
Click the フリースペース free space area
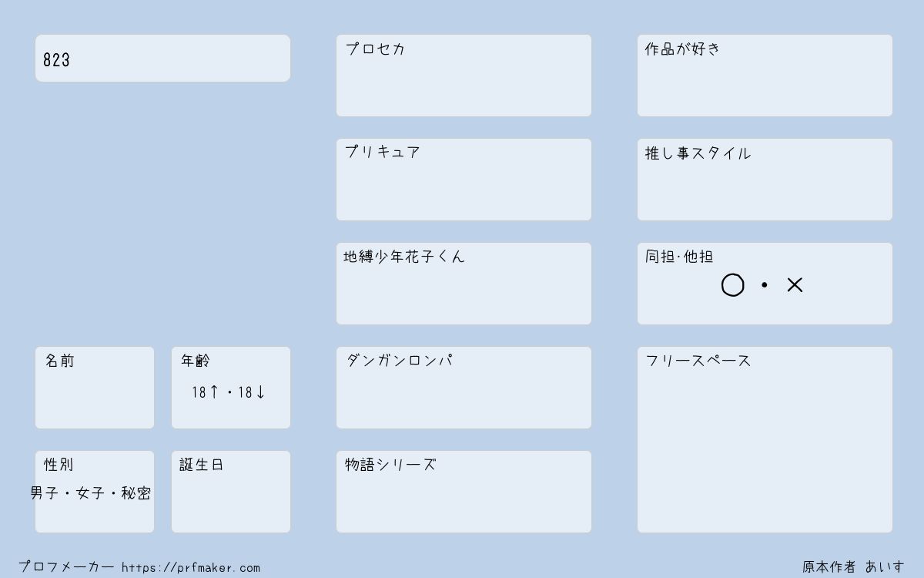765,439
